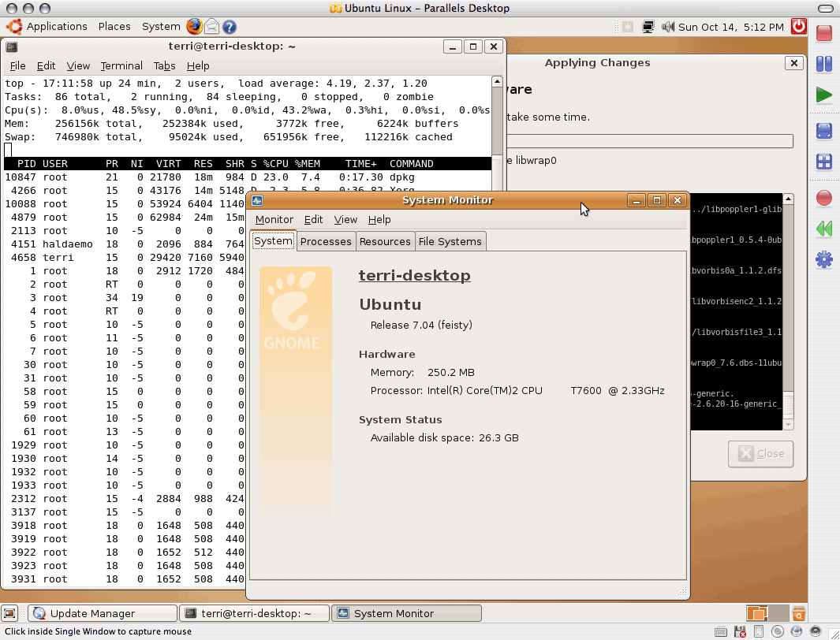Click the date and time clock applet
Screen dimensions: 840x640
[730, 27]
